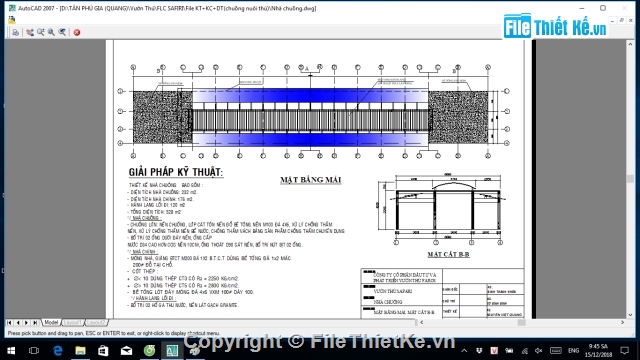Image resolution: width=640 pixels, height=360 pixels.
Task: Toggle the muted volume speaker icon
Action: point(539,351)
